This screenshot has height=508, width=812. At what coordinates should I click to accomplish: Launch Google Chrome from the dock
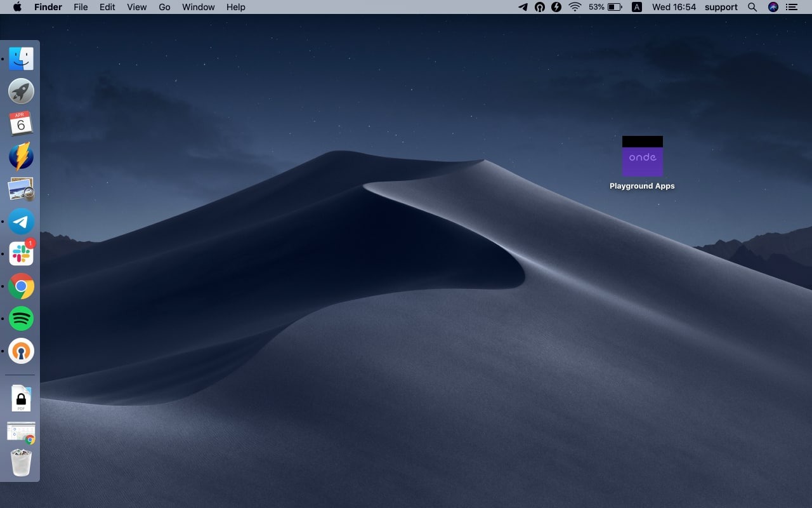click(x=21, y=286)
